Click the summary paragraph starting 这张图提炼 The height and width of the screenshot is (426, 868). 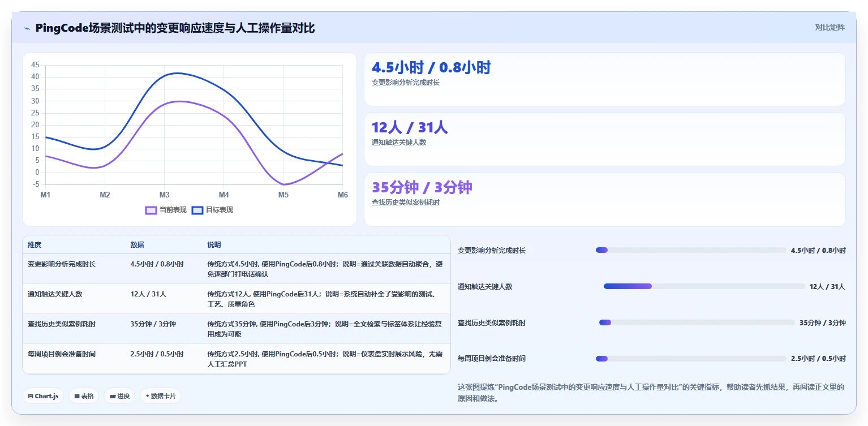pyautogui.click(x=651, y=393)
